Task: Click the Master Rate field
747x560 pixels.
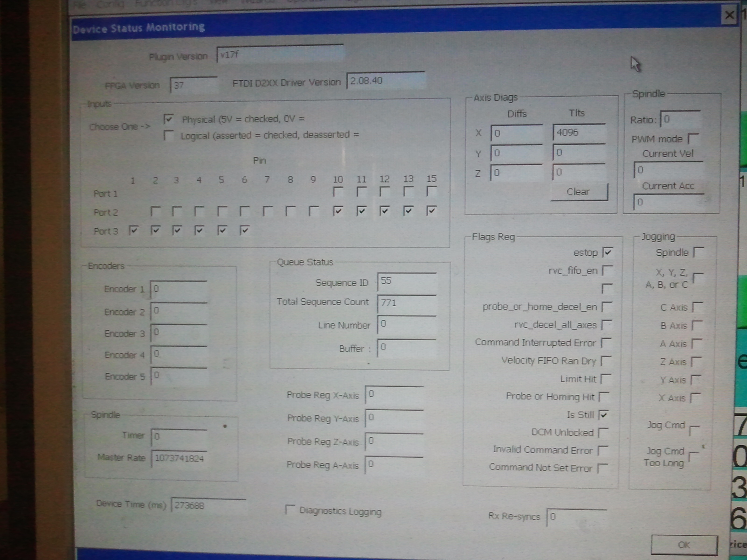Action: coord(179,458)
